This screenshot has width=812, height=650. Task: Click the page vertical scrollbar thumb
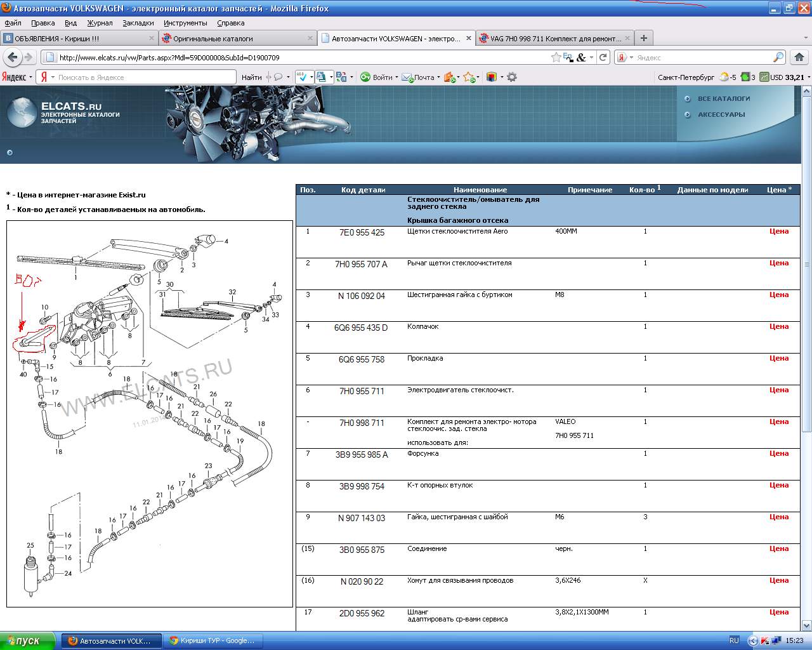pos(806,263)
